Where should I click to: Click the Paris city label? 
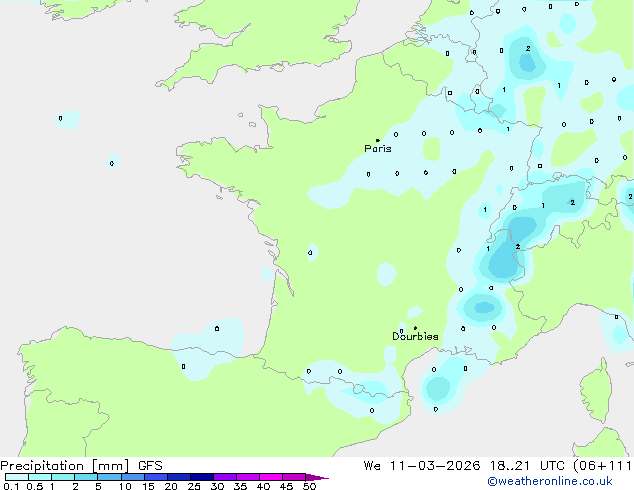pyautogui.click(x=378, y=149)
